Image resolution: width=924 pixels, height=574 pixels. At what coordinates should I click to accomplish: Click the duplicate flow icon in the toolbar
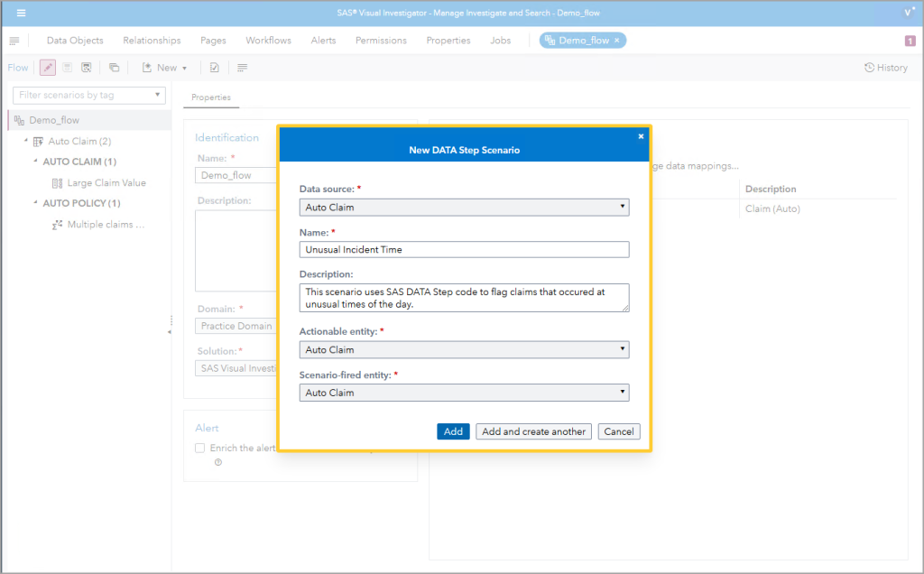[x=115, y=67]
